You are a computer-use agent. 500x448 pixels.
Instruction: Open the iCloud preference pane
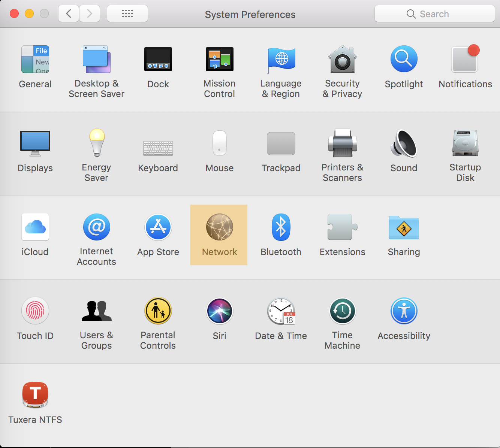click(x=35, y=235)
